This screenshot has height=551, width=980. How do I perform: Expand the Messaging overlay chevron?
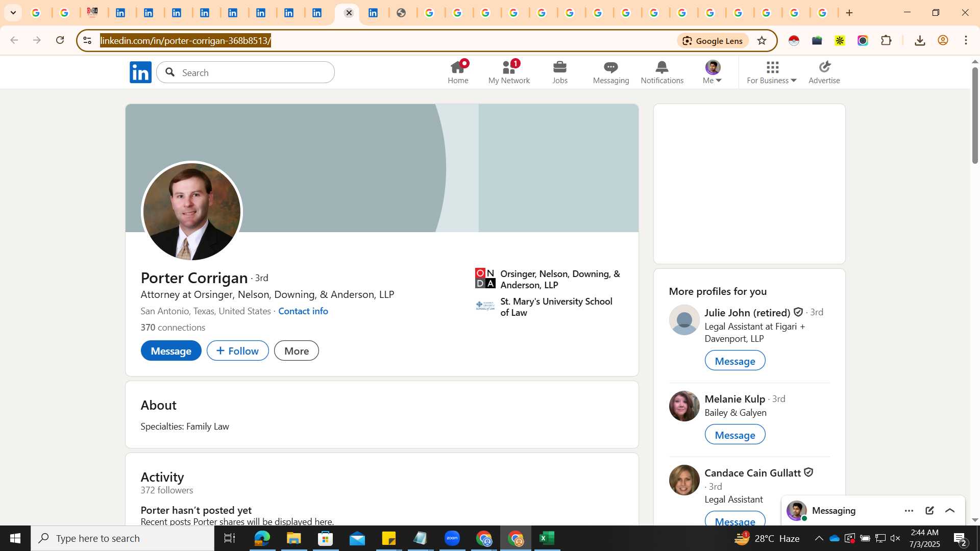(950, 511)
